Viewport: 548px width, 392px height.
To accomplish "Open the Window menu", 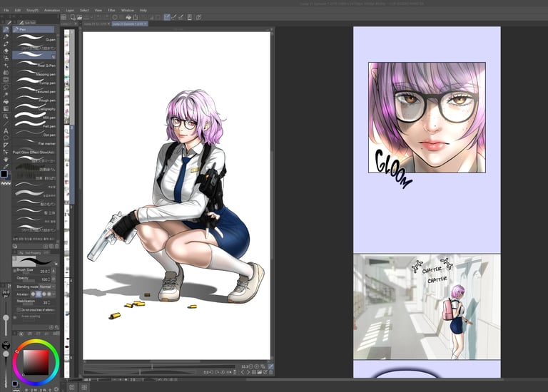I will [128, 11].
